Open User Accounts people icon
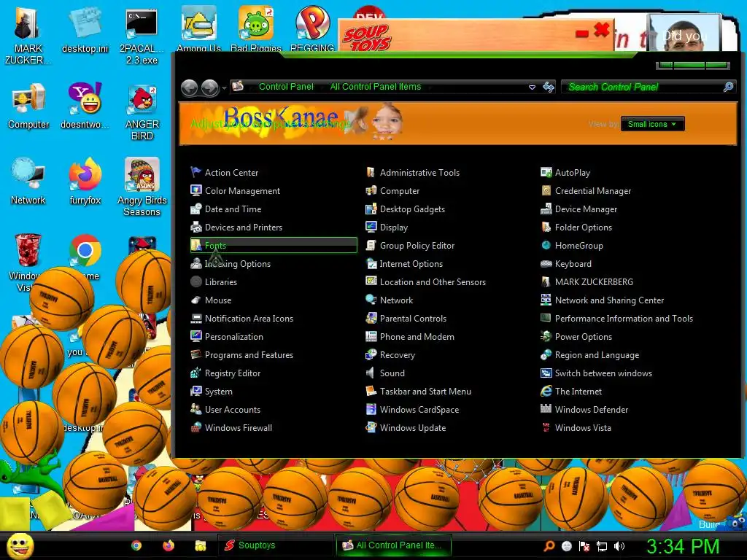The height and width of the screenshot is (560, 747). (196, 409)
